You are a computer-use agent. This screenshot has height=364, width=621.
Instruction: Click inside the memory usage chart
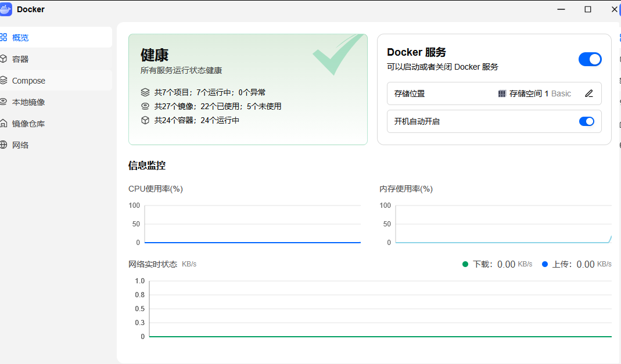tap(504, 224)
